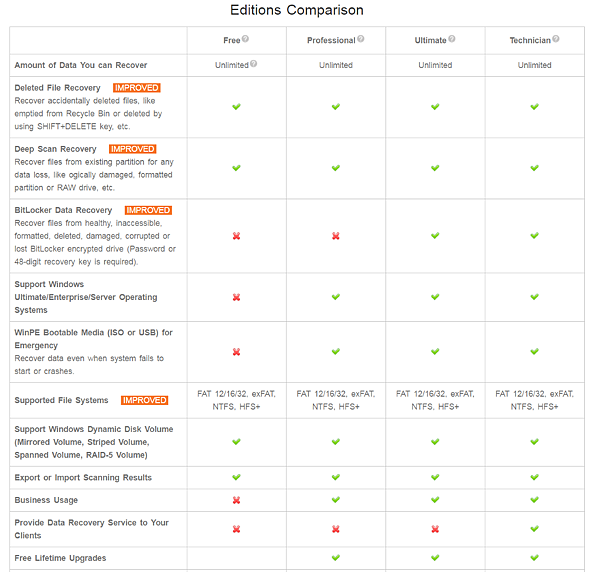Click the IMPROVED badge on Deleted File Recovery
Screen dimensions: 600x572
[137, 88]
